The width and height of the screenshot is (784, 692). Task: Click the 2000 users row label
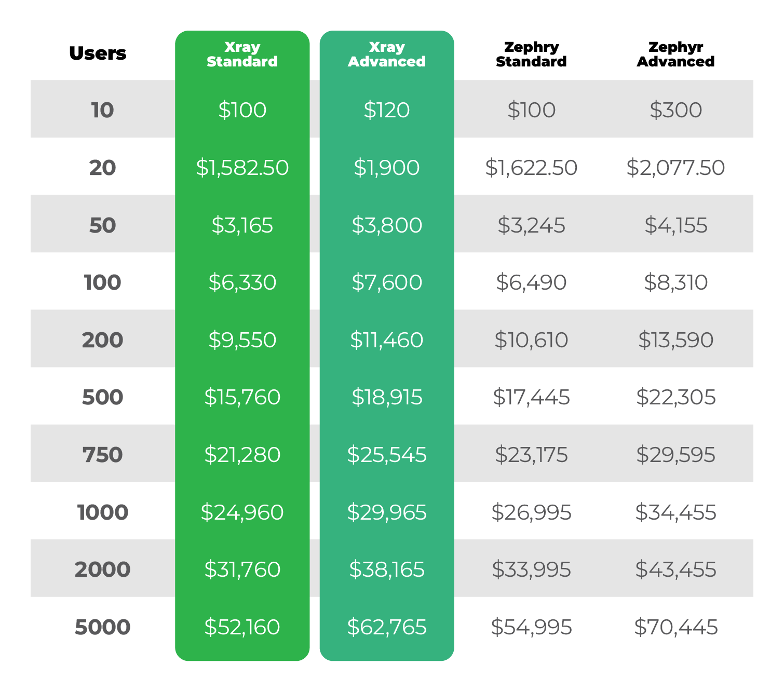102,569
